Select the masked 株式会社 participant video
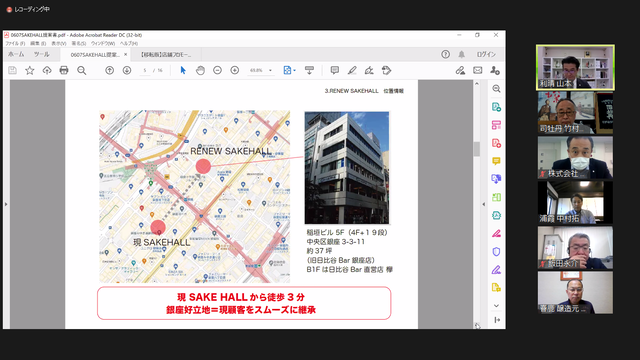Screen dimensions: 640x360 [x=575, y=158]
